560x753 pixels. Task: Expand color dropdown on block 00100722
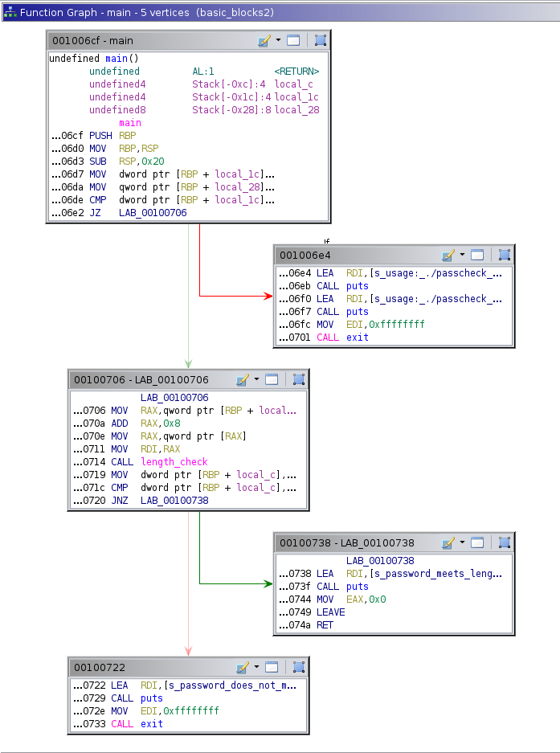pyautogui.click(x=256, y=667)
